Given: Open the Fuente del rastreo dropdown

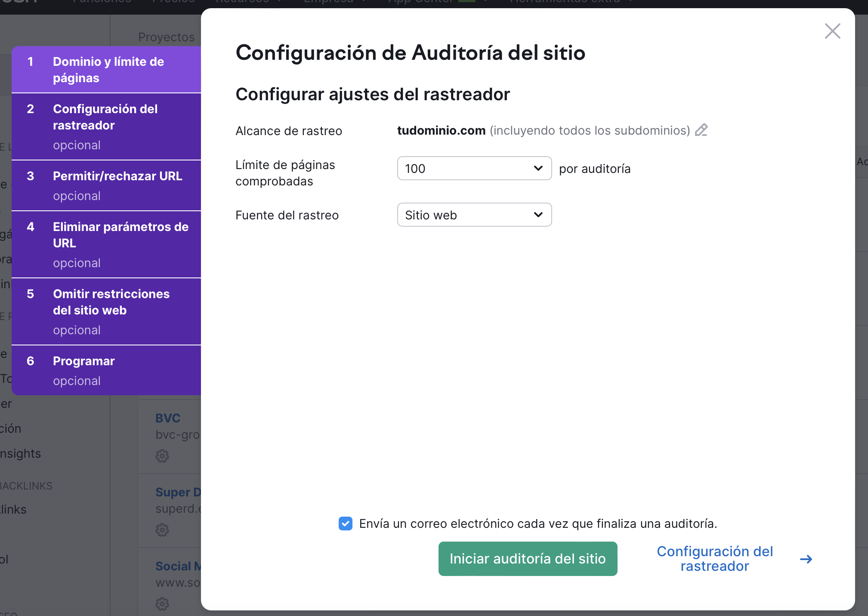Looking at the screenshot, I should coord(473,215).
